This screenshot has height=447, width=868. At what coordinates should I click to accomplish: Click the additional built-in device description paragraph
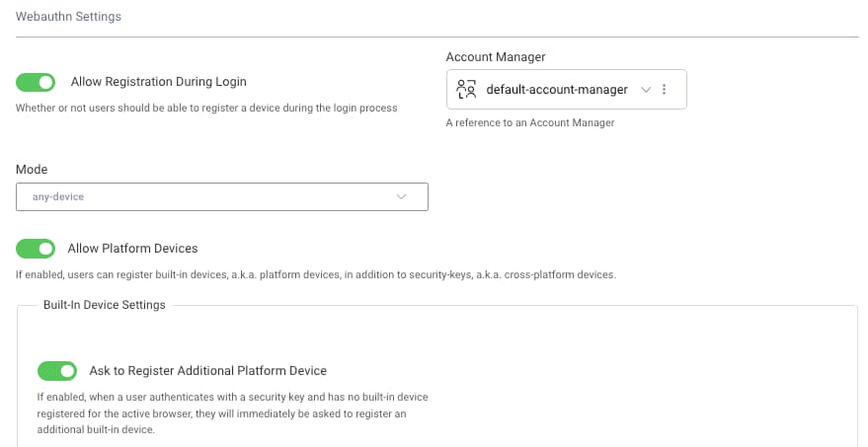tap(232, 413)
